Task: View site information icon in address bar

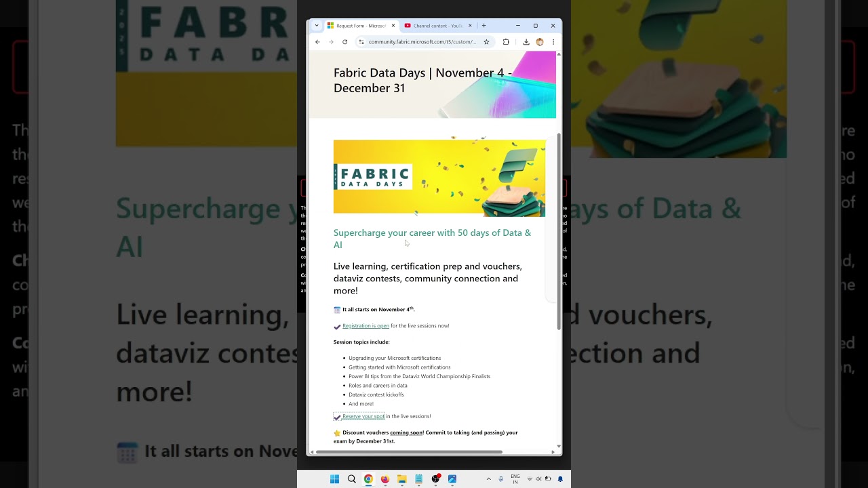Action: (361, 42)
